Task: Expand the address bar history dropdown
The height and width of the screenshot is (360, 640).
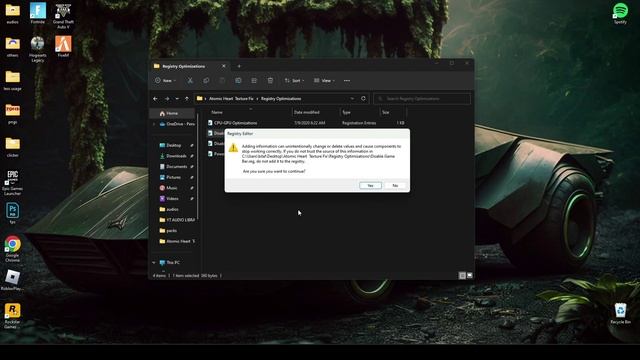Action: point(352,98)
